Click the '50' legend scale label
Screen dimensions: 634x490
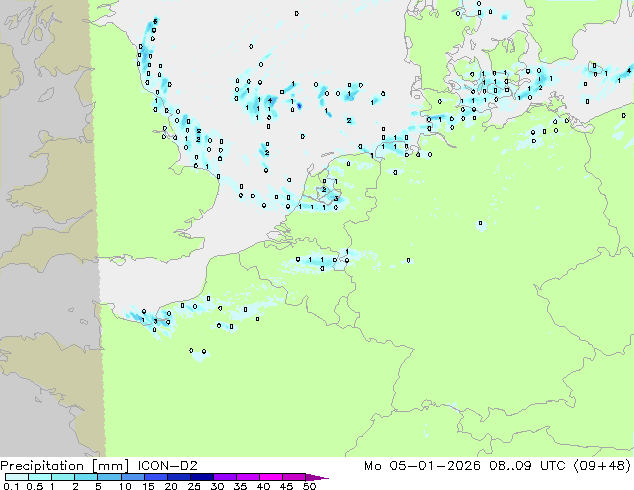click(309, 486)
